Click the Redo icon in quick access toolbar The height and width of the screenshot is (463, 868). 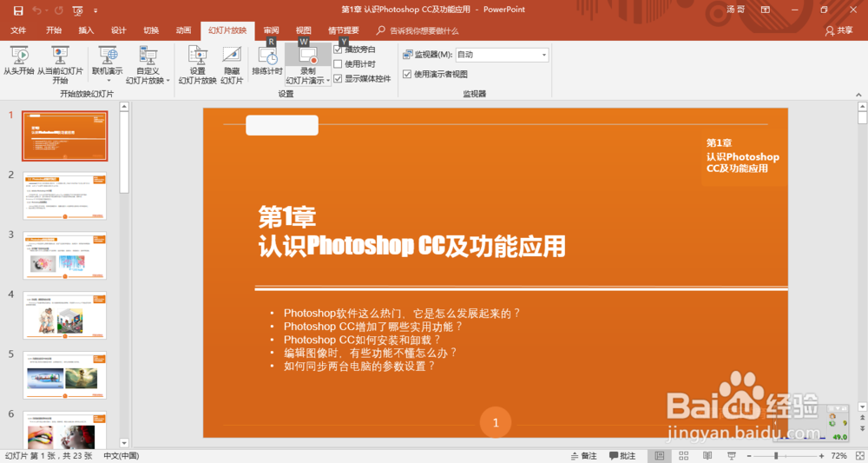[x=59, y=10]
